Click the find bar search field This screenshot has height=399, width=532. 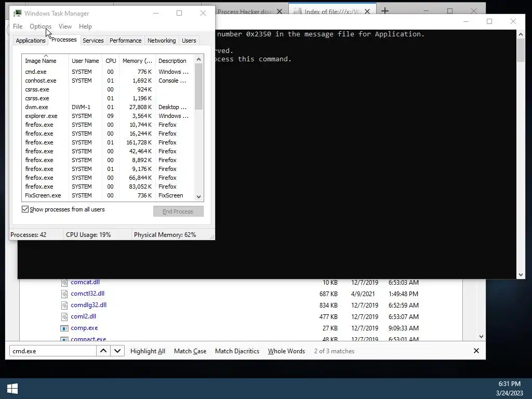tap(53, 351)
